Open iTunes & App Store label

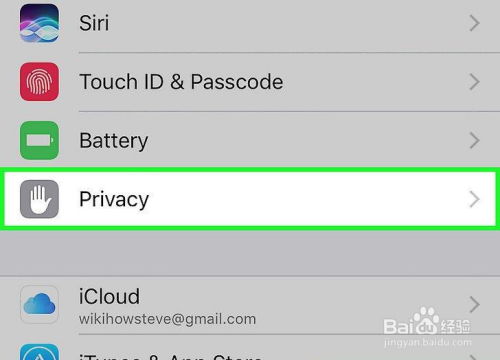(171, 356)
